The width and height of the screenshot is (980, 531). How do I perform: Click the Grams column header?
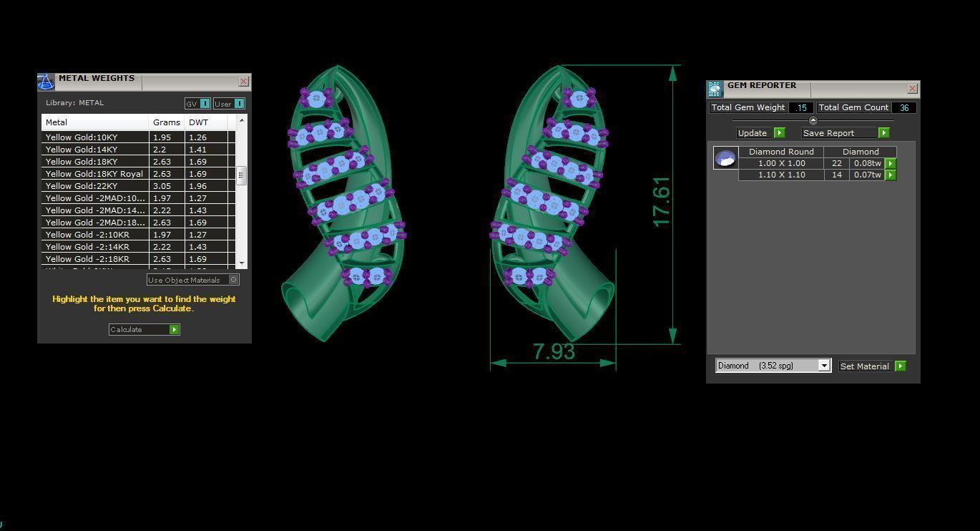167,122
